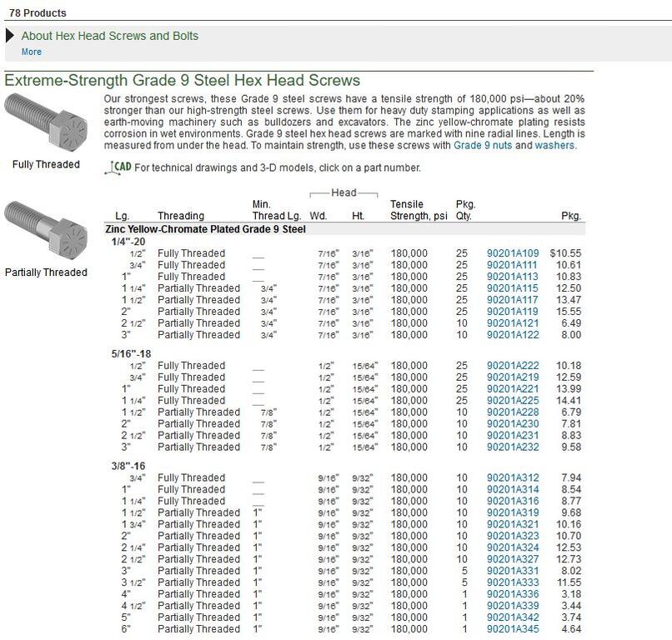672x640 pixels.
Task: Select the 5/16"-18 thread size heading
Action: point(131,354)
